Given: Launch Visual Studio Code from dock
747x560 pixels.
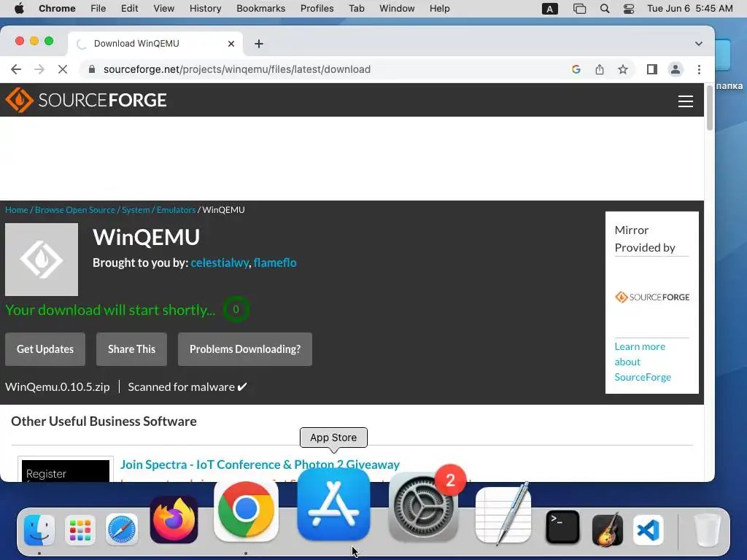Looking at the screenshot, I should [x=649, y=529].
